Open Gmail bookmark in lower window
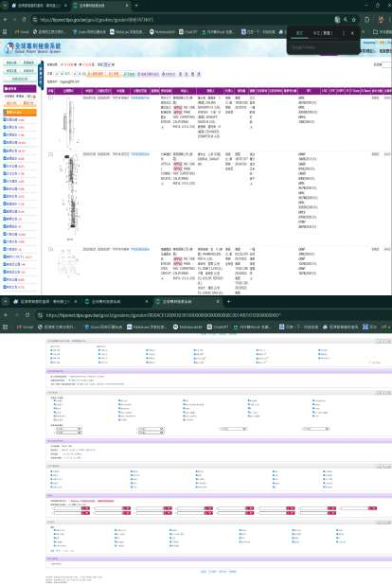 pos(25,327)
